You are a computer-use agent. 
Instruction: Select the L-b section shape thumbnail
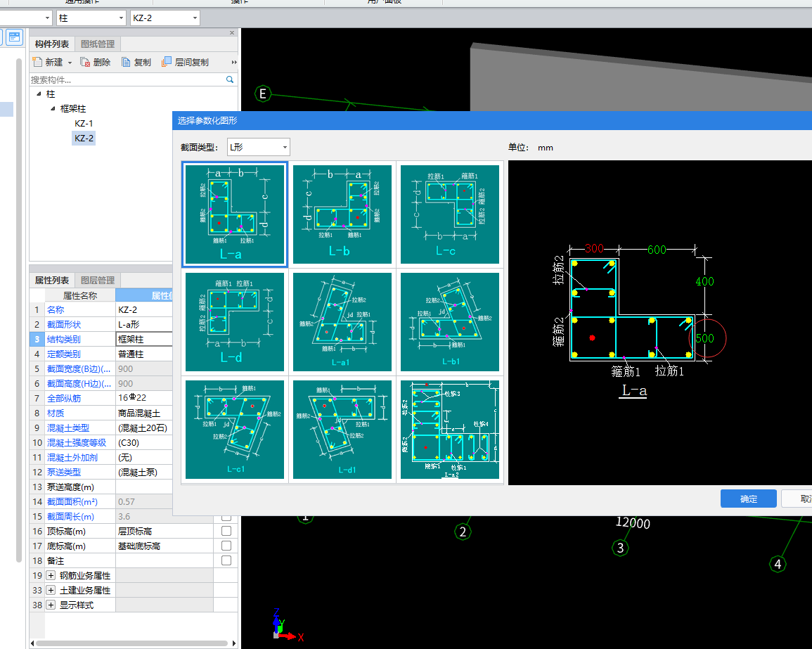342,214
